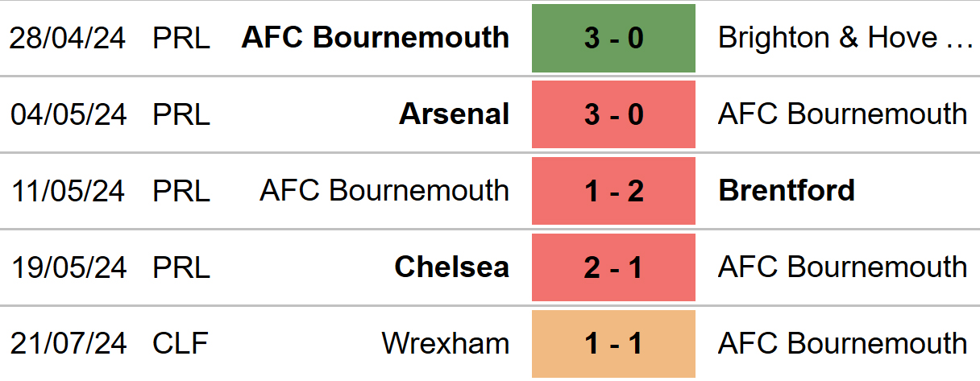
Task: Select the Chelsea team name
Action: tap(451, 267)
